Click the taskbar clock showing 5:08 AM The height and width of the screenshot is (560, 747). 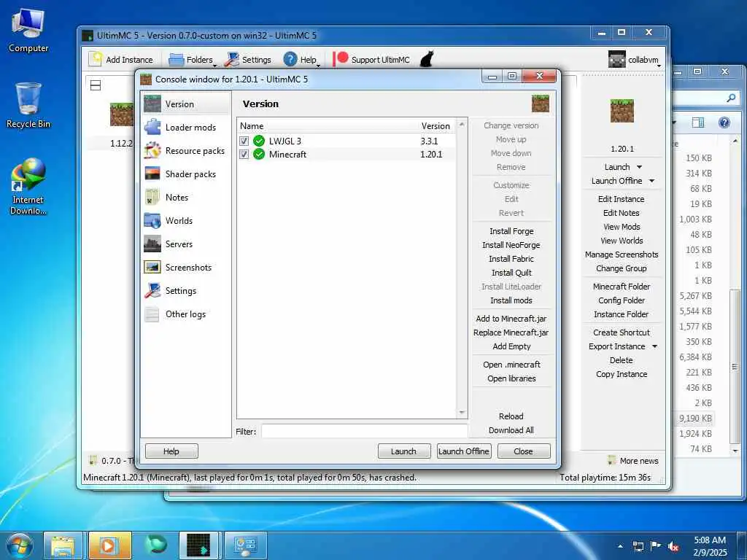tap(710, 545)
